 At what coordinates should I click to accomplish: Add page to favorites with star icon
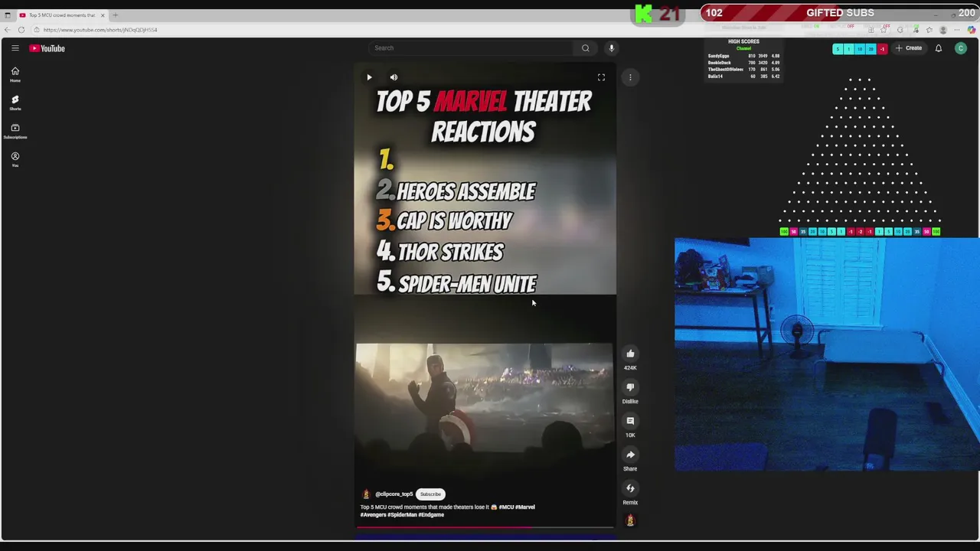click(884, 30)
